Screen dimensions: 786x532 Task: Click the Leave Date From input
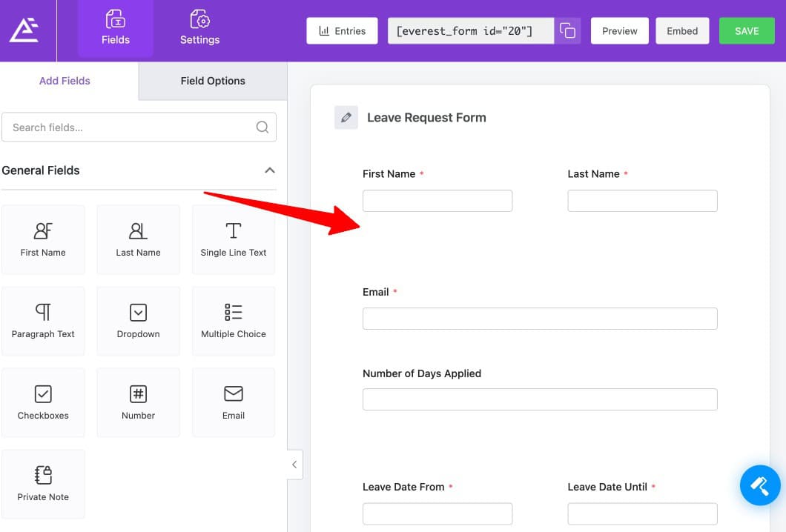pyautogui.click(x=437, y=514)
